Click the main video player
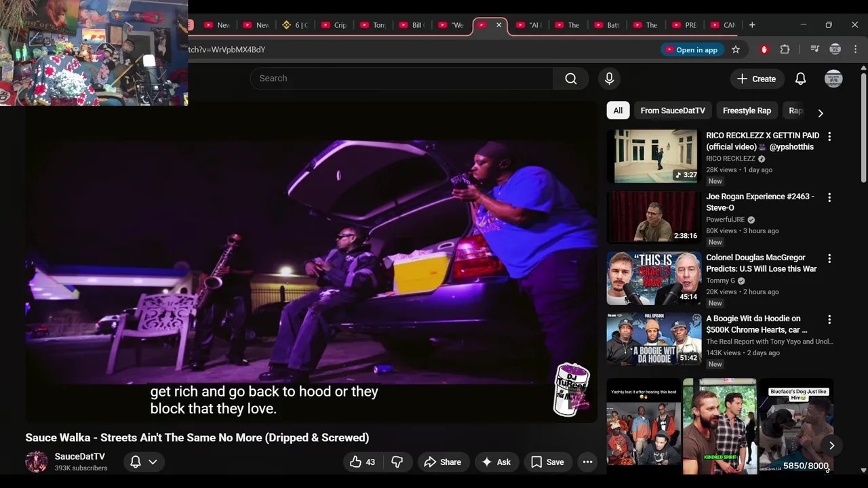868x488 pixels. pyautogui.click(x=311, y=262)
